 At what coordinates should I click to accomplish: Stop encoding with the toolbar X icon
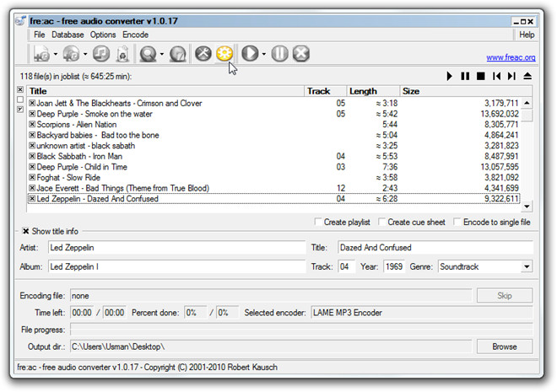point(301,54)
